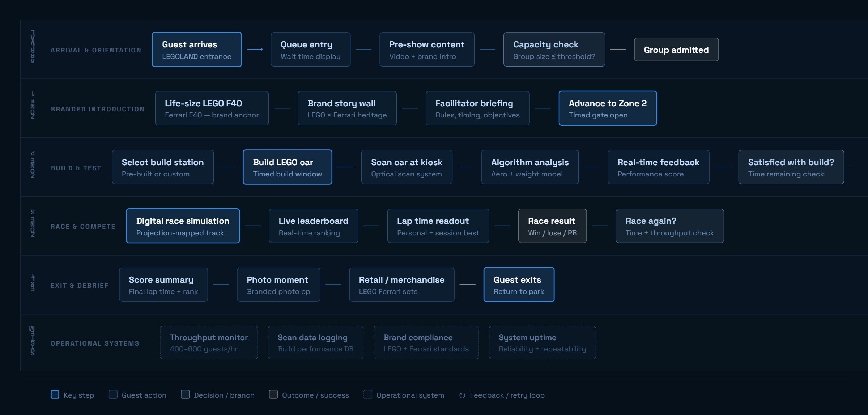Click the Key step legend swatch
This screenshot has width=868, height=415.
coord(55,394)
